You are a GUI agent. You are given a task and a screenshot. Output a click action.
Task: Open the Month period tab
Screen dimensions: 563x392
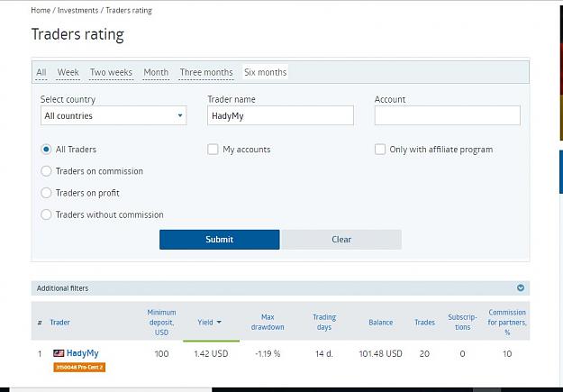156,72
